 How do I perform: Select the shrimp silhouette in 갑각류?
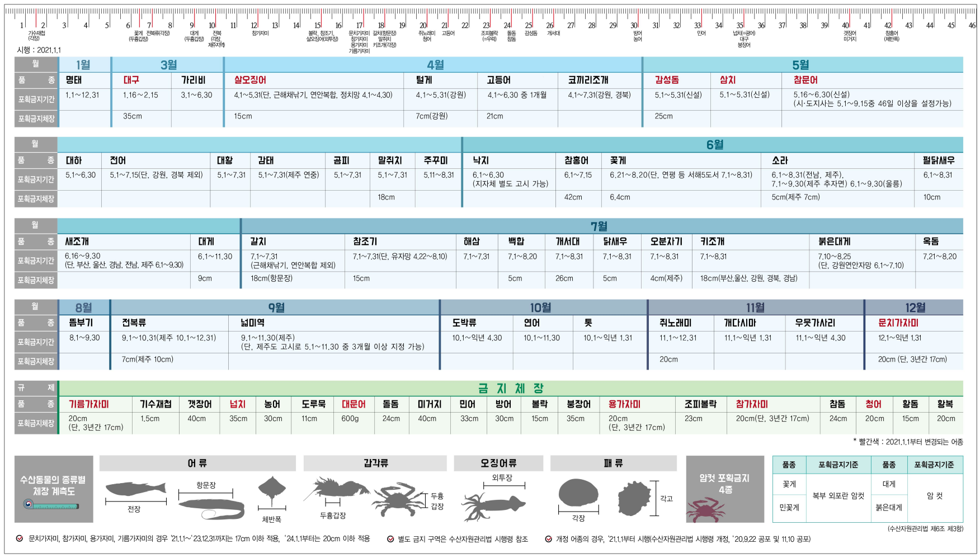click(336, 490)
